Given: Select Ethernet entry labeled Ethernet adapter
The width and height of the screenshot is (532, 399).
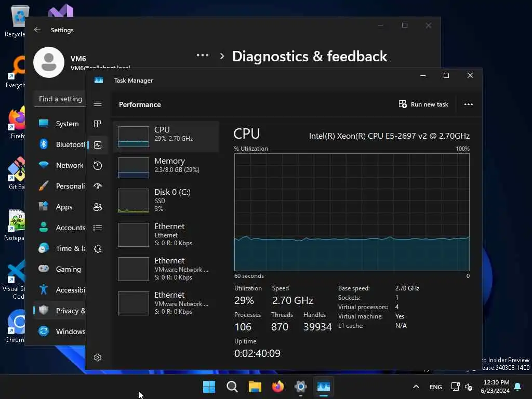Looking at the screenshot, I should pos(166,235).
